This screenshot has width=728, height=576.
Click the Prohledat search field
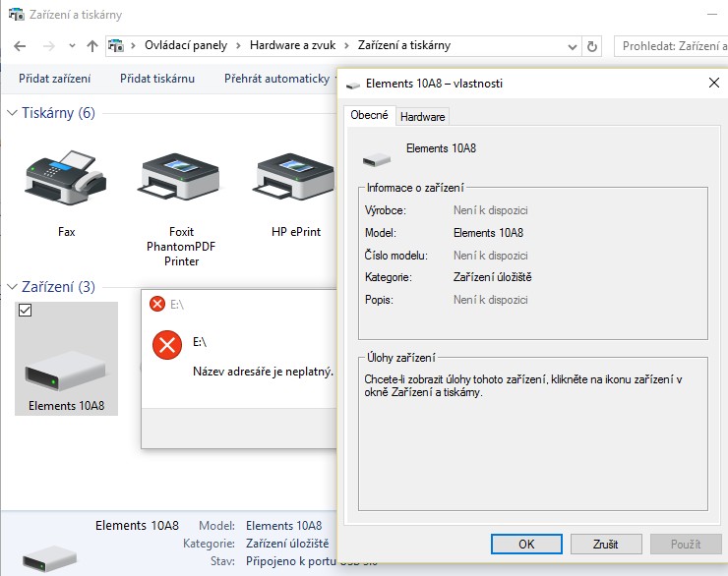pos(673,46)
